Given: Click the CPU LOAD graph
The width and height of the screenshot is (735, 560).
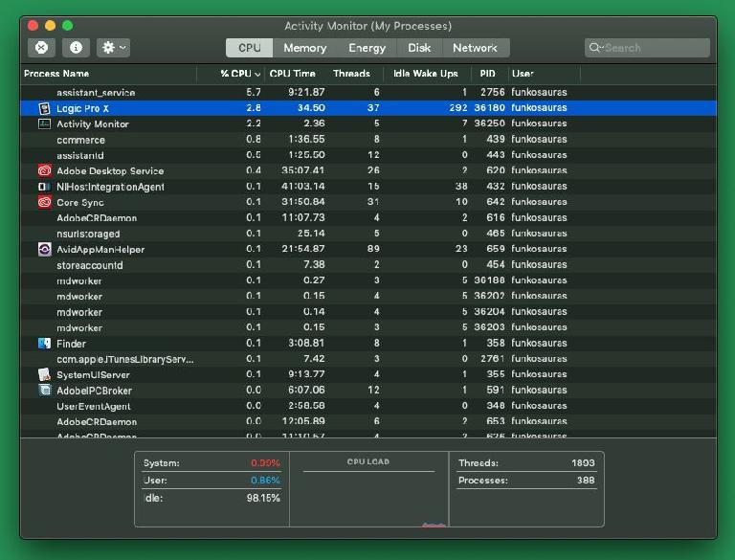Looking at the screenshot, I should pyautogui.click(x=368, y=497).
